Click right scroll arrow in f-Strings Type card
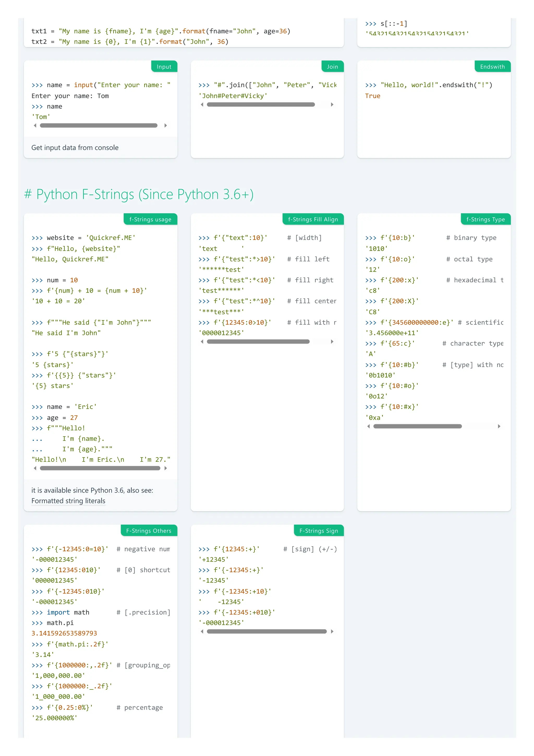 coord(499,426)
